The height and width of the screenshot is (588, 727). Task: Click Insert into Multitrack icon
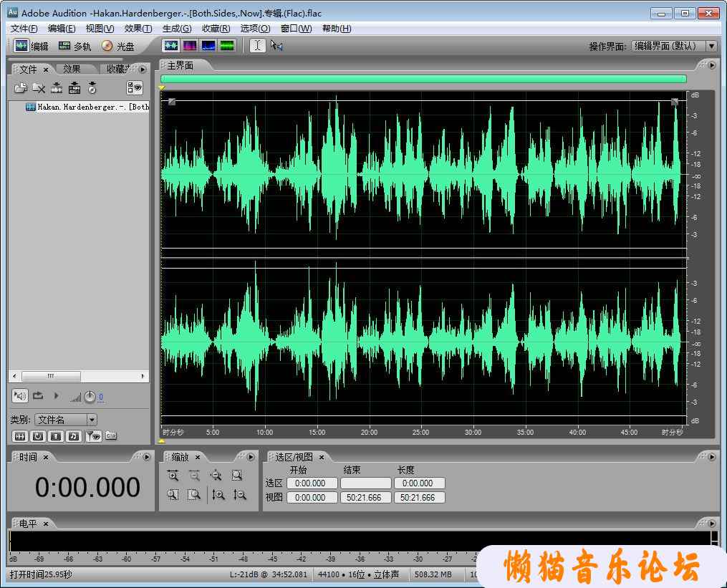pos(74,87)
